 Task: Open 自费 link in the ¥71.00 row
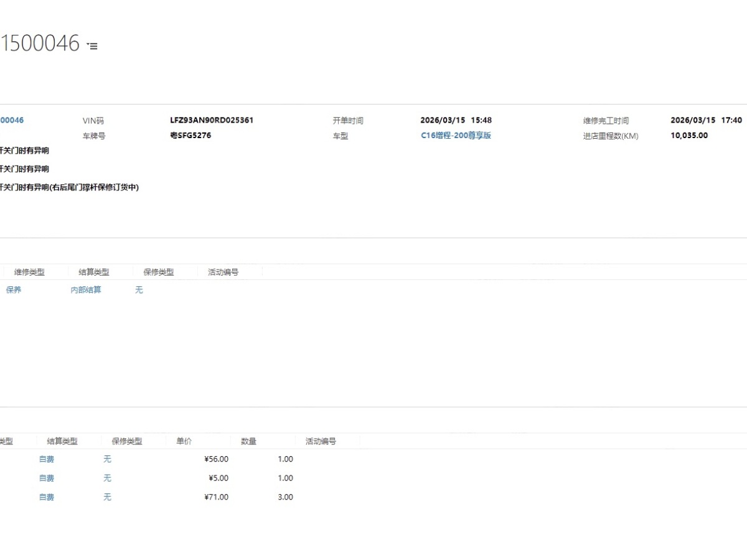coord(47,497)
